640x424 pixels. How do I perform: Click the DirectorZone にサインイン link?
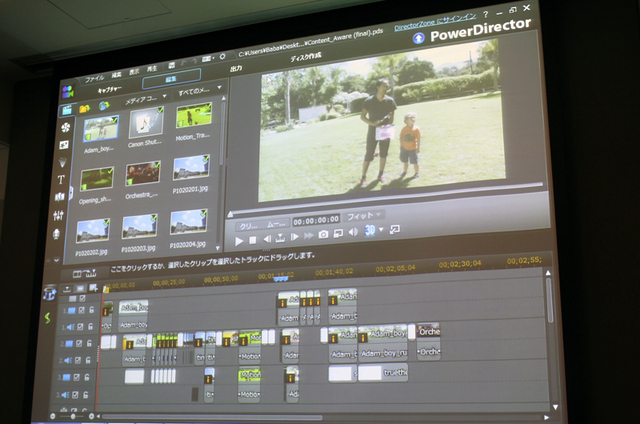point(432,31)
